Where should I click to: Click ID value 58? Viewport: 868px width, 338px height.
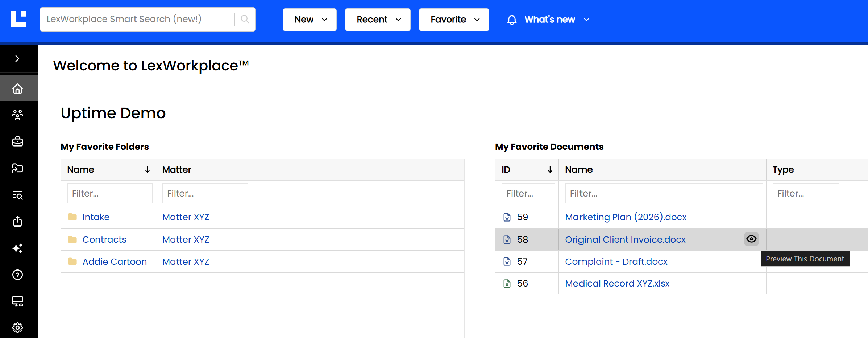522,239
